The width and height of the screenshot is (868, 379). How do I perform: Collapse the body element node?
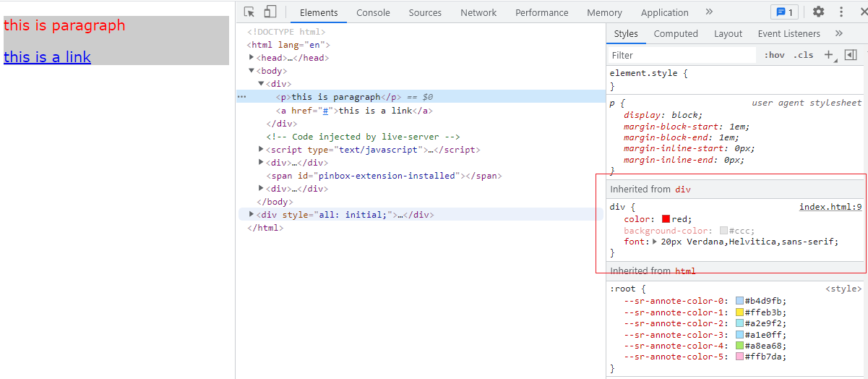[252, 71]
